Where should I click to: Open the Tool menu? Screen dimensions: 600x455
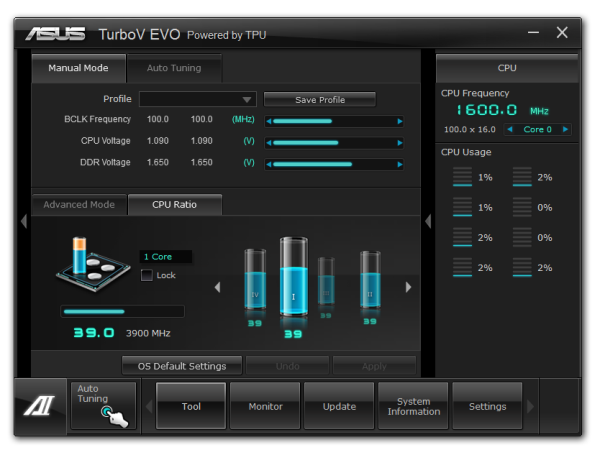(x=191, y=406)
